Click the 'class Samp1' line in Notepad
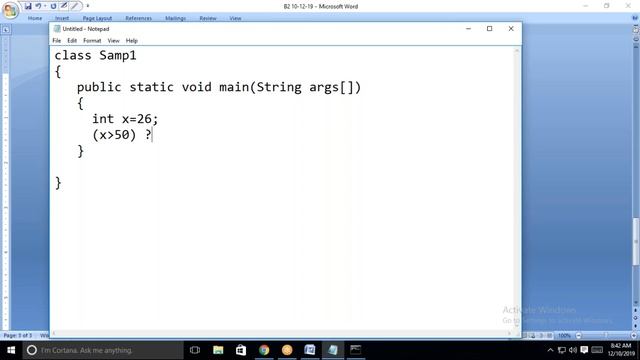The image size is (640, 360). point(96,55)
